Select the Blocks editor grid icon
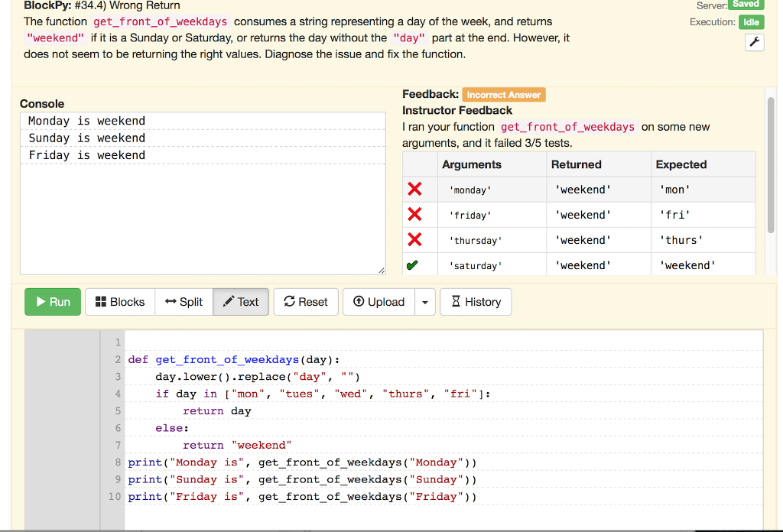Image resolution: width=783 pixels, height=532 pixels. click(x=102, y=301)
